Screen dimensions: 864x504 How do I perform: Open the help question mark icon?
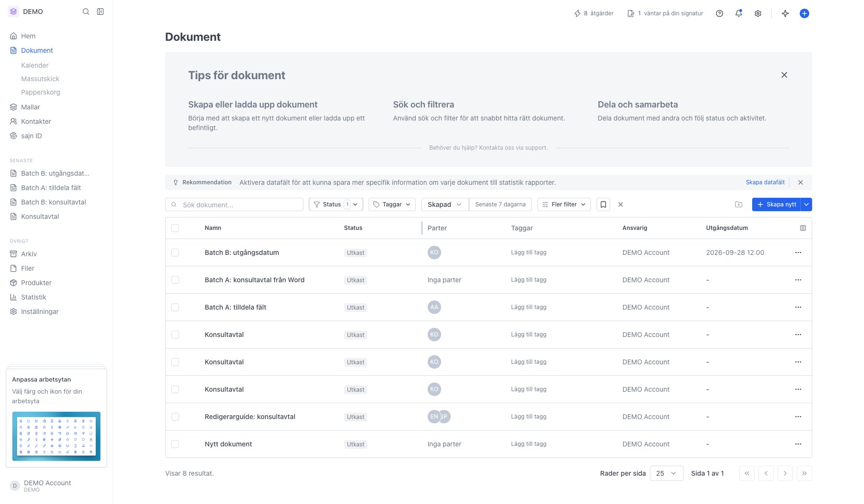point(720,13)
